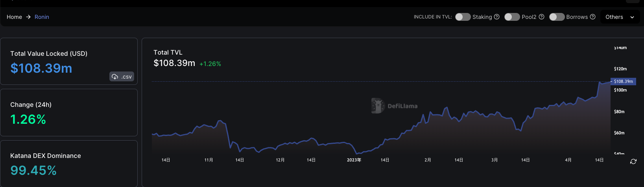Image resolution: width=644 pixels, height=187 pixels.
Task: Click the Katana DEX Dominance 99.45% value
Action: [33, 170]
